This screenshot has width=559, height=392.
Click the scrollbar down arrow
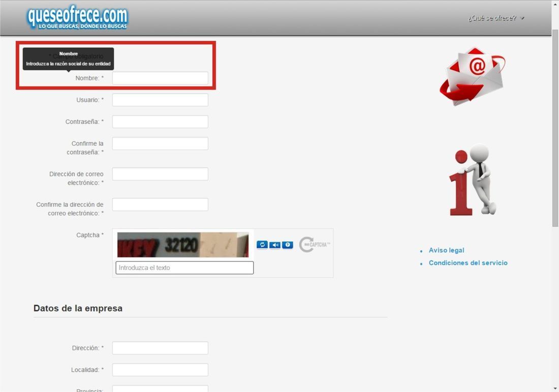[555, 388]
